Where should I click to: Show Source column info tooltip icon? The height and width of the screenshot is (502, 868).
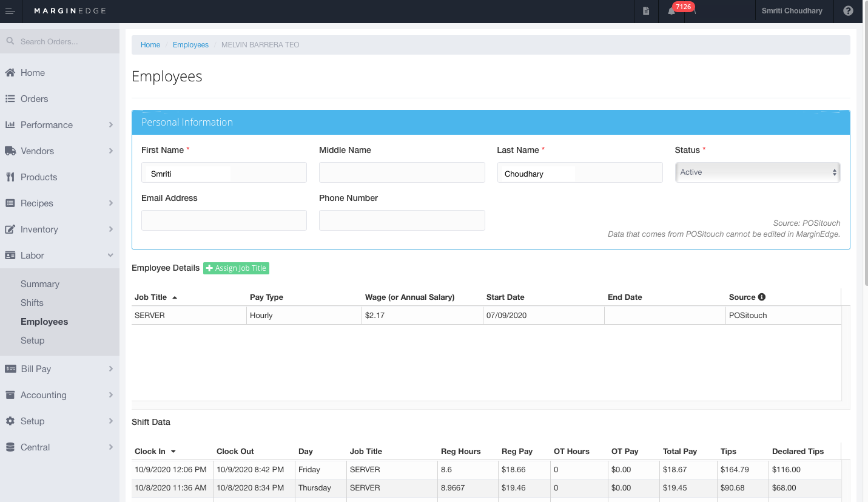pyautogui.click(x=762, y=297)
